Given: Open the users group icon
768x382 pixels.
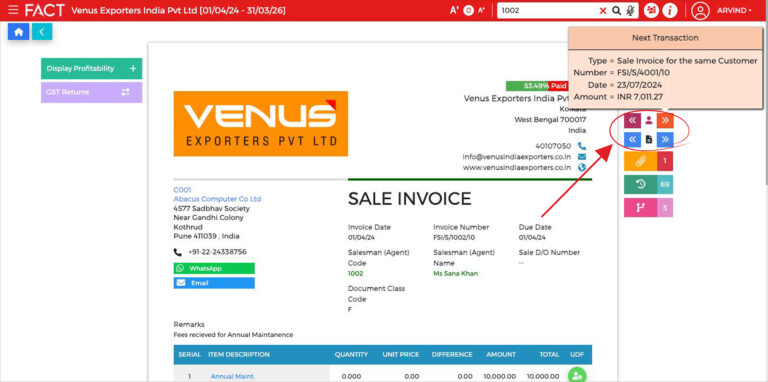Looking at the screenshot, I should (651, 10).
